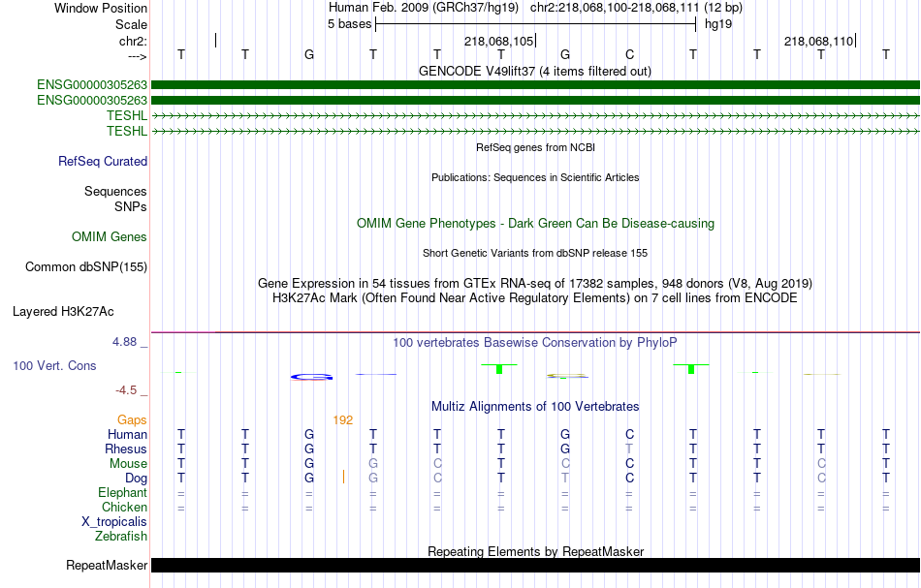Open the GTEx Gene Expression track title
Screen dimensions: 921x588
point(535,284)
